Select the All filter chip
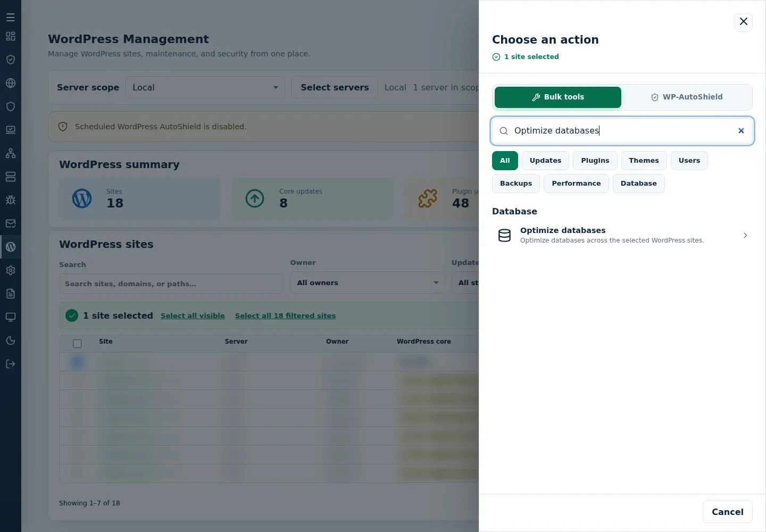The image size is (766, 532). (505, 161)
